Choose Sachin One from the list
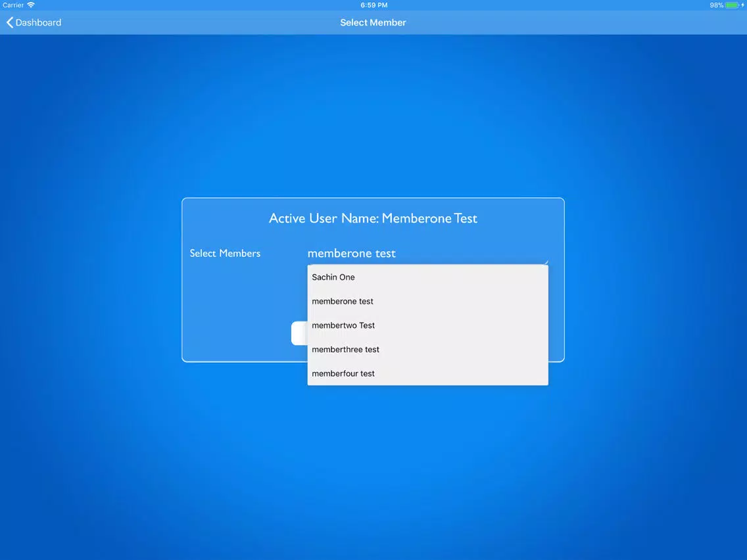 [x=427, y=277]
